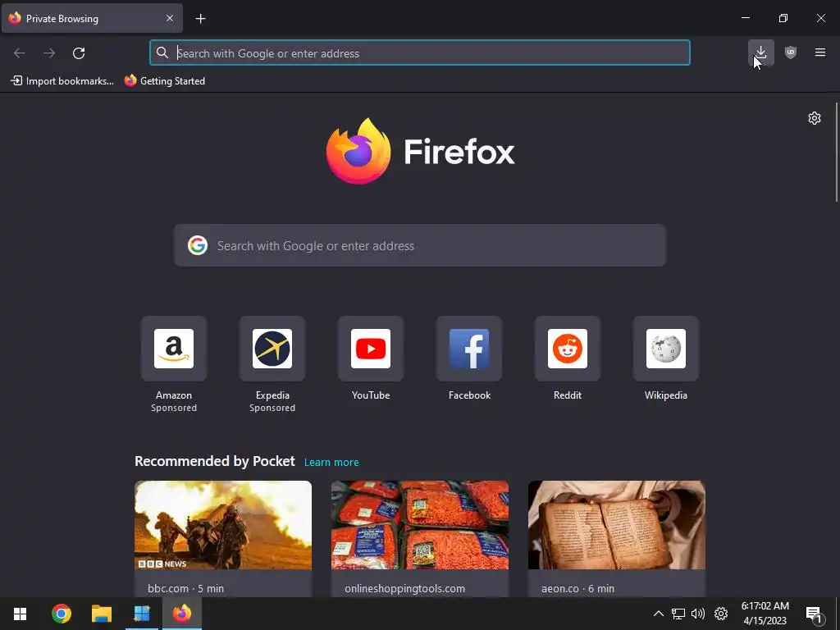The width and height of the screenshot is (840, 630).
Task: Click the onlineshoppingtools.com source text
Action: point(404,588)
